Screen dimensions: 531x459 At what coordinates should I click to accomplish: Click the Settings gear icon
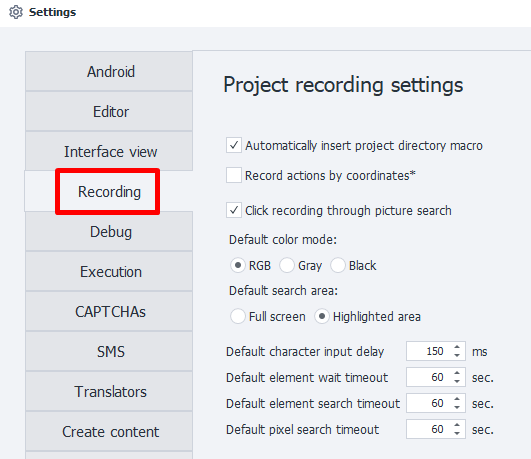point(16,12)
